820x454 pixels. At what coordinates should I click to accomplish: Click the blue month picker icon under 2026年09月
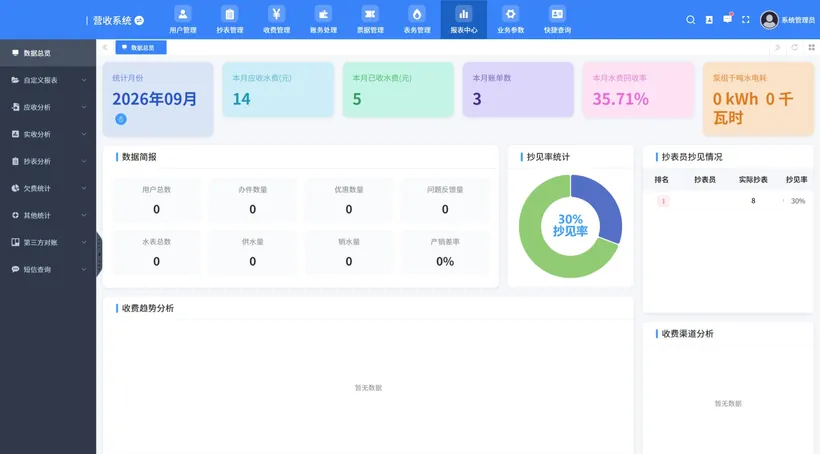[121, 119]
